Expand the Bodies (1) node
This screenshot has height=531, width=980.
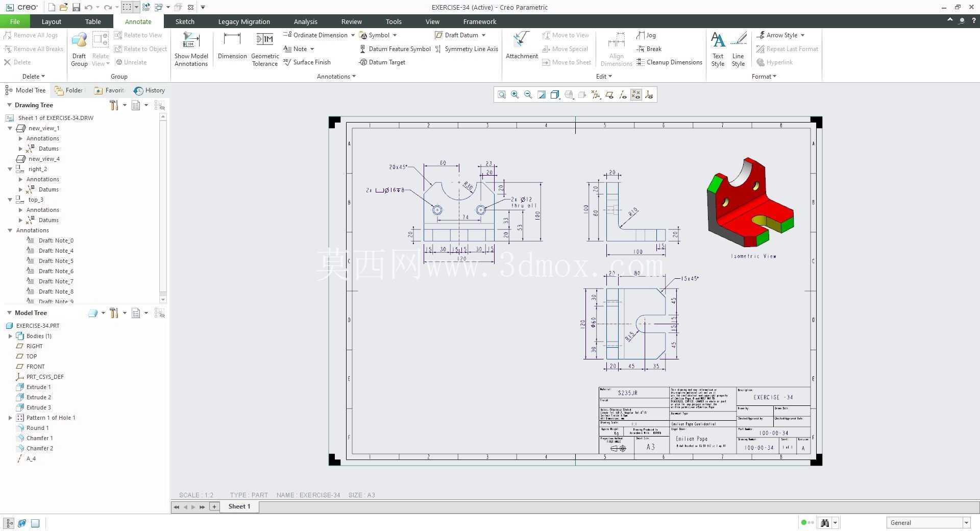click(x=10, y=336)
